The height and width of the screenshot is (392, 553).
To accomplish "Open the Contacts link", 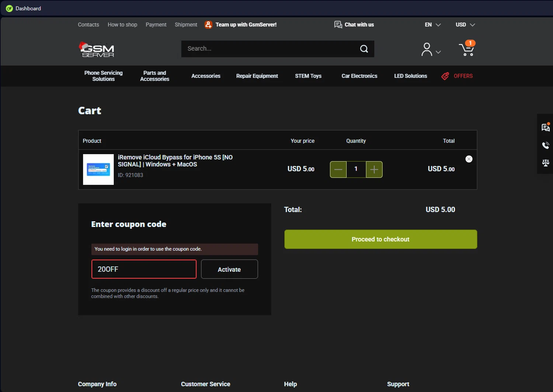I will [88, 25].
